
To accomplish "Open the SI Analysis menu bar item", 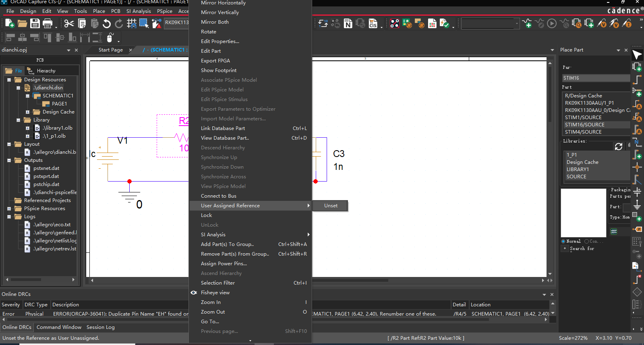I will pyautogui.click(x=139, y=11).
